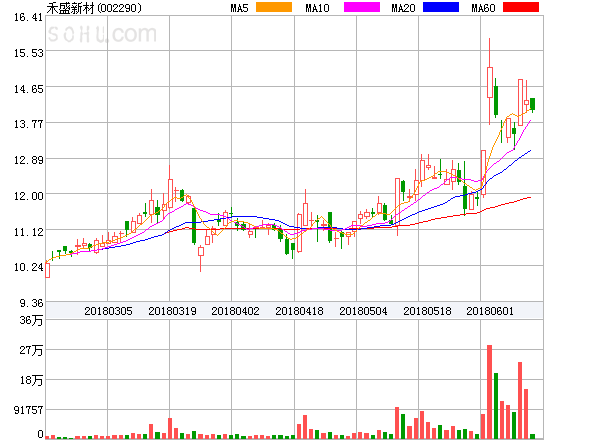Click the 14.65 price axis label
Screen dimensions: 600x440
28,89
